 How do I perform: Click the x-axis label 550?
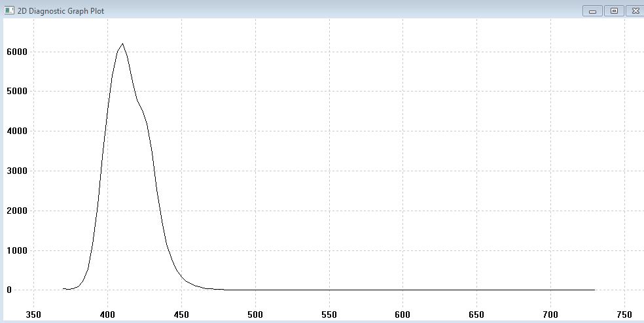pos(329,314)
